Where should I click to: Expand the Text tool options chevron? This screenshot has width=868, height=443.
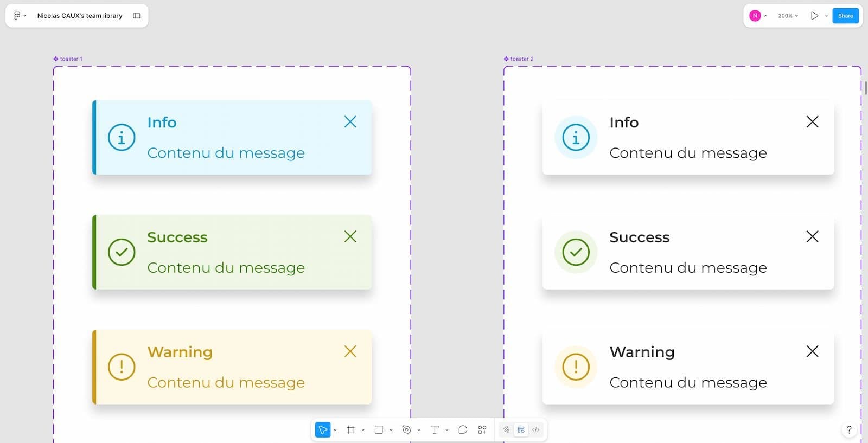[447, 430]
